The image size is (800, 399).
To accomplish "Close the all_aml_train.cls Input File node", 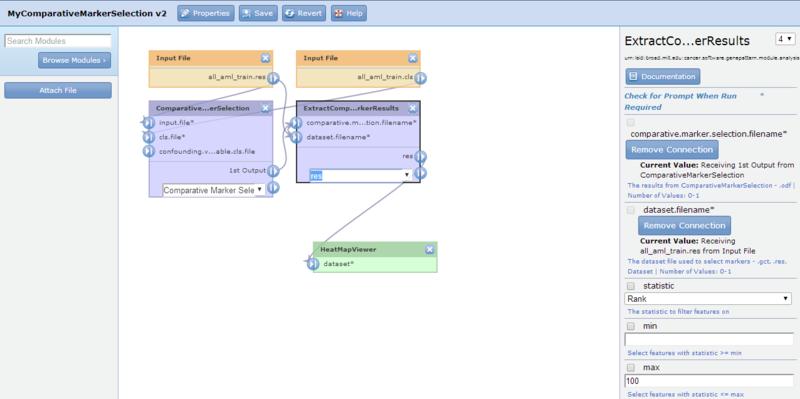I will point(413,58).
